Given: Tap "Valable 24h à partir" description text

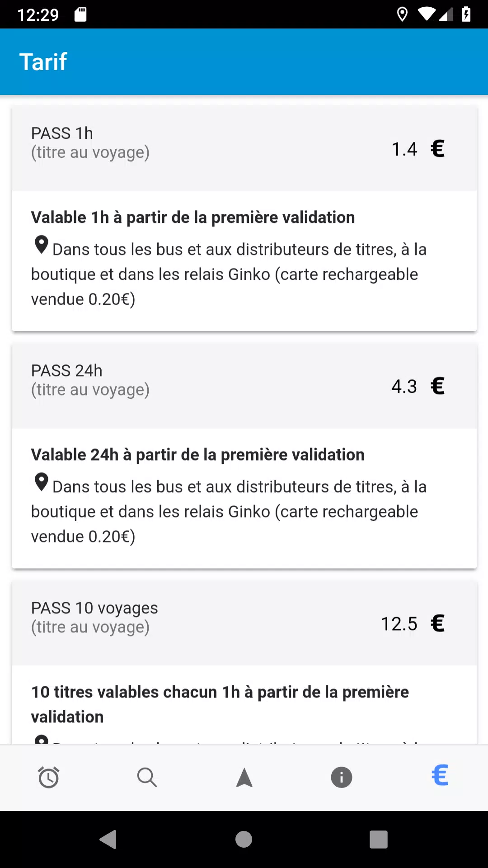Looking at the screenshot, I should point(197,455).
